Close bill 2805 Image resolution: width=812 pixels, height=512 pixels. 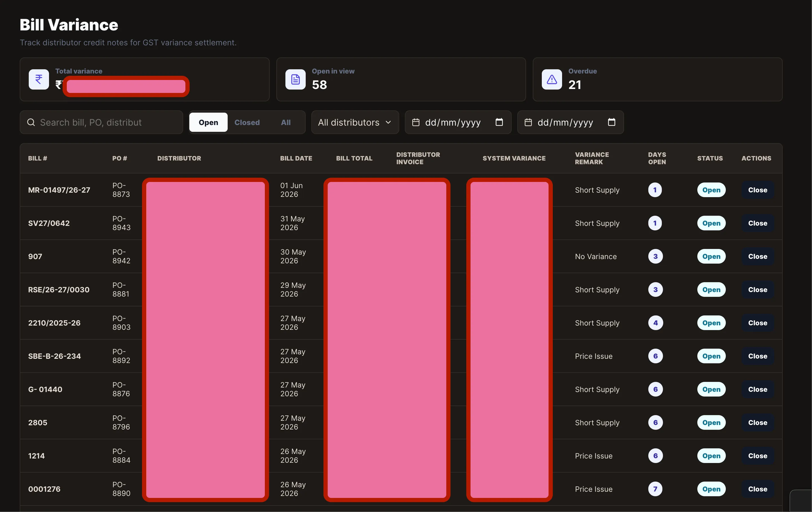point(757,423)
